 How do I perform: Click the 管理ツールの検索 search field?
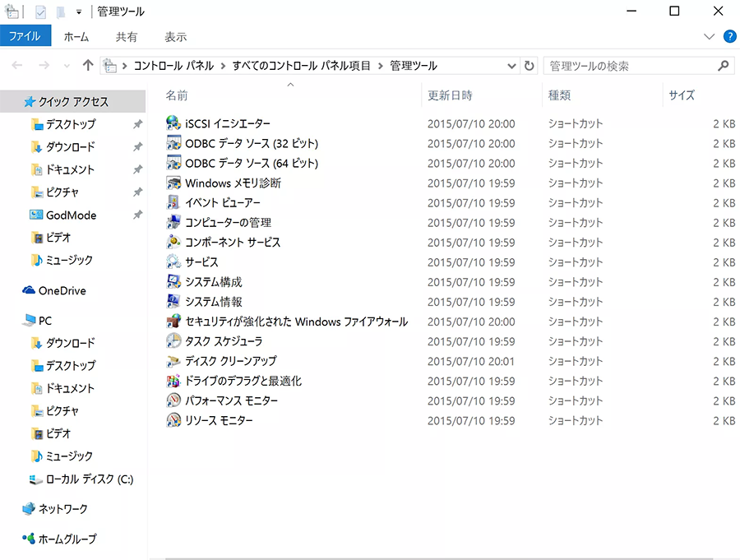[629, 66]
